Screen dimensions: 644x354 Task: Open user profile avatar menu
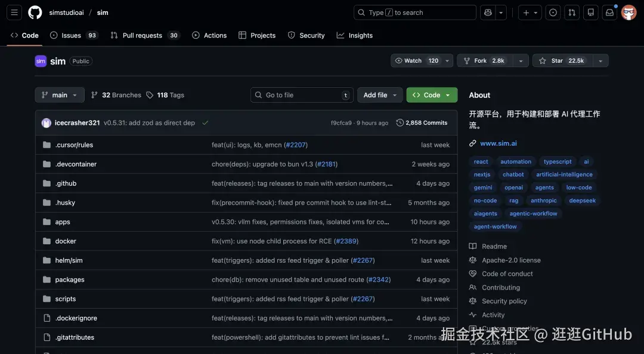click(629, 13)
